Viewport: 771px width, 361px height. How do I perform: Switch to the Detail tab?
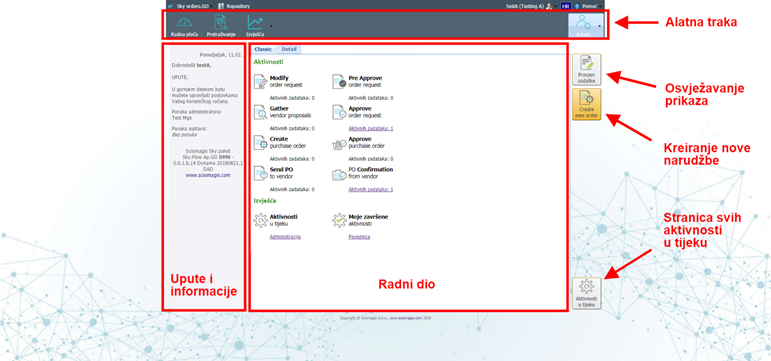click(289, 49)
